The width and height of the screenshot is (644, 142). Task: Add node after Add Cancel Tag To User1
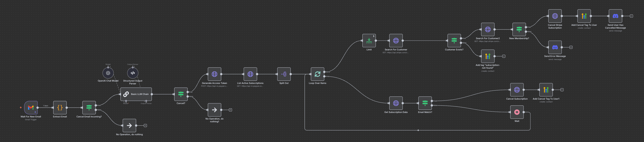(x=562, y=90)
